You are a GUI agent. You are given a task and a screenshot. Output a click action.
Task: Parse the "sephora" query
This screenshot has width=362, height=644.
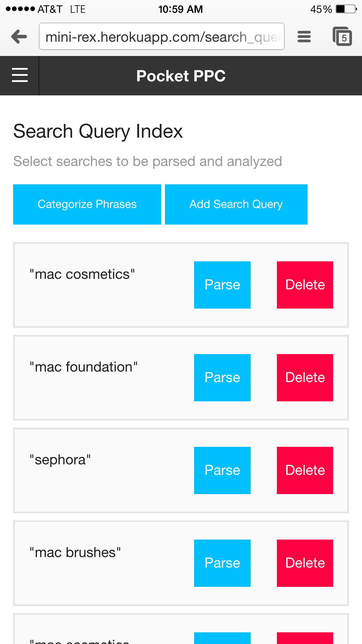point(222,470)
